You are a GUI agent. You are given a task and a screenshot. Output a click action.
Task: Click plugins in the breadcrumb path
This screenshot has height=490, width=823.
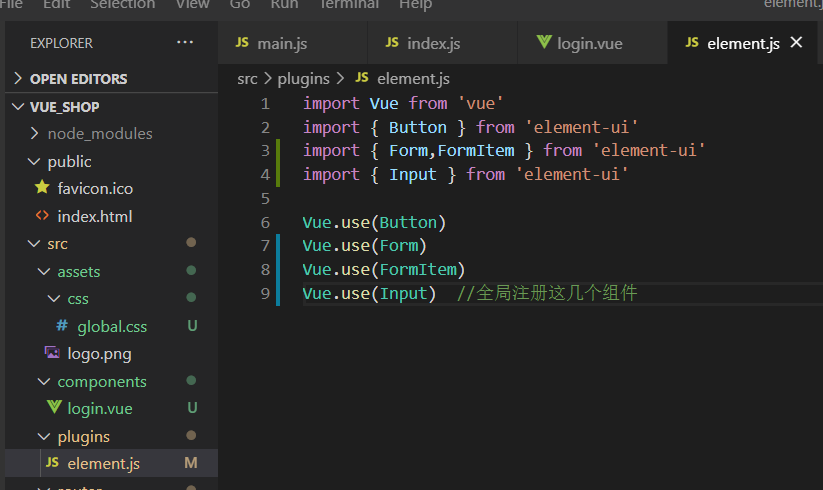[303, 79]
